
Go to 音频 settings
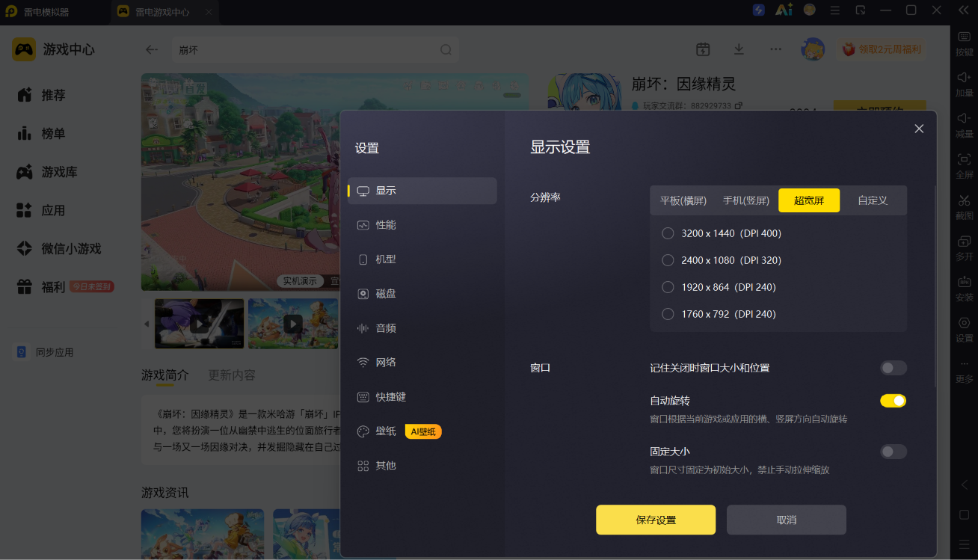[422, 328]
